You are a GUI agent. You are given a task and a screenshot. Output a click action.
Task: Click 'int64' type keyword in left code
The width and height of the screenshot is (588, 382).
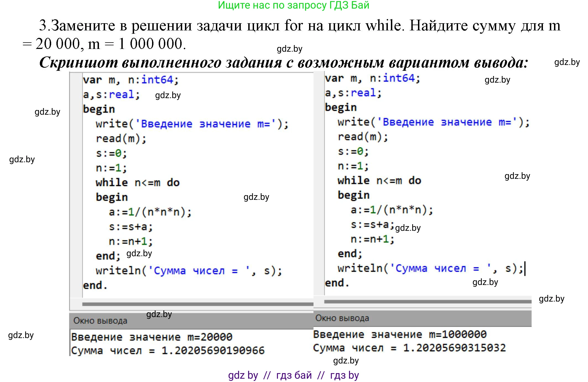point(157,80)
